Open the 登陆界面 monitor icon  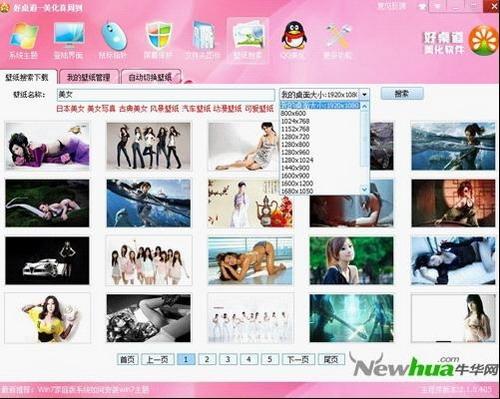pos(69,34)
